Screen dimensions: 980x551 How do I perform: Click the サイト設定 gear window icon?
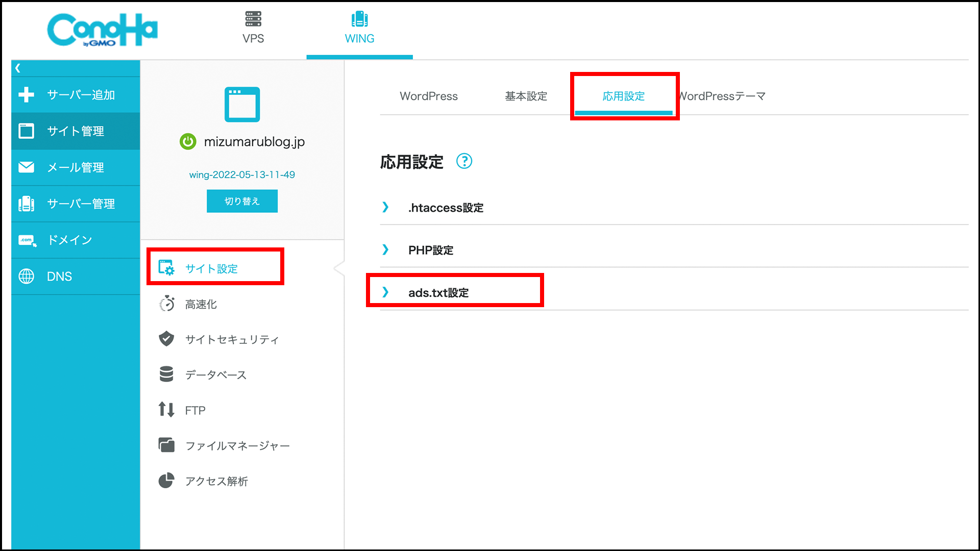pos(166,267)
